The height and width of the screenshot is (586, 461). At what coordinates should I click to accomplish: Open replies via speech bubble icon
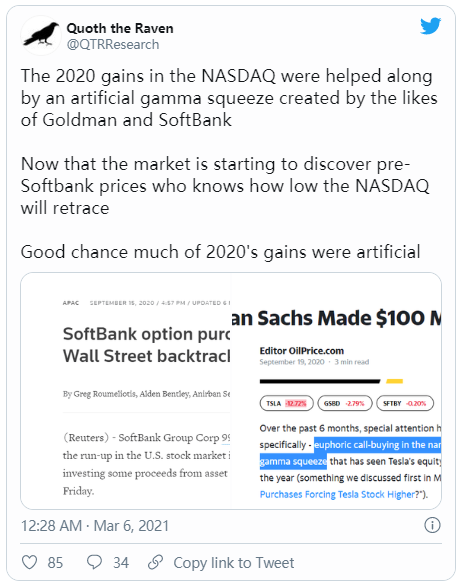[x=94, y=562]
